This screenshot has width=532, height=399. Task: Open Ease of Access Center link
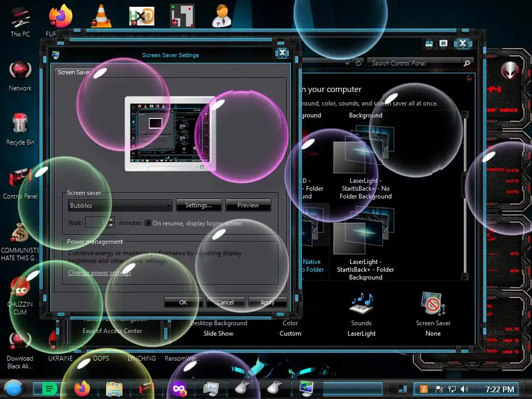[x=112, y=331]
